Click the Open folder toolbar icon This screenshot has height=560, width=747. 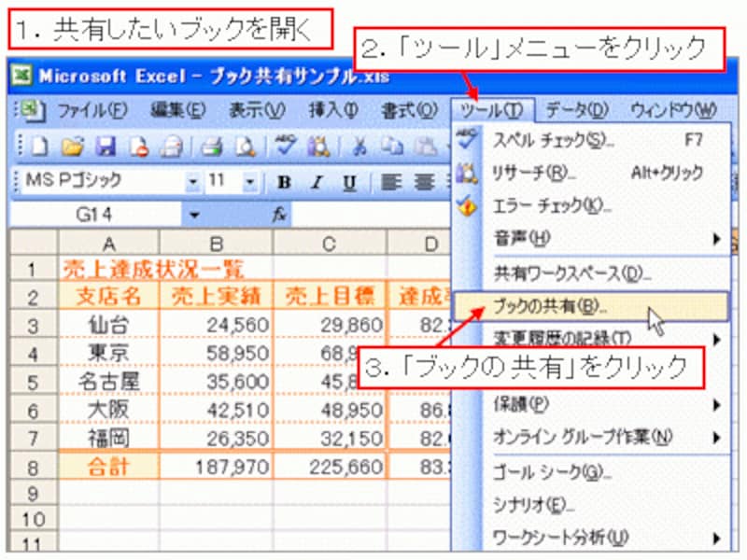point(73,147)
